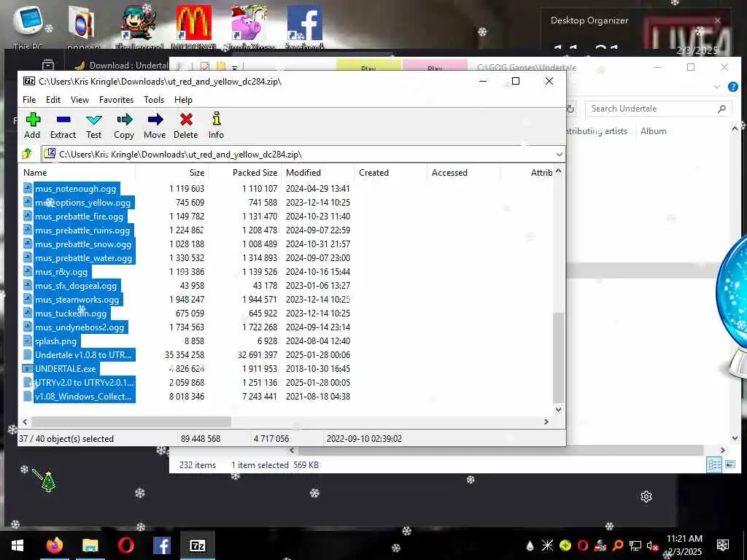
Task: Click the scroll right arrow in 7-Zip list
Action: click(x=546, y=421)
